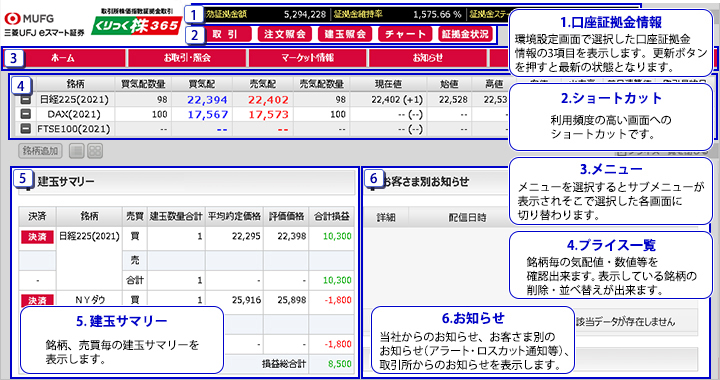Click margin amount 5,294,228 in top bar
Screen dimensions: 720x380
coord(305,14)
